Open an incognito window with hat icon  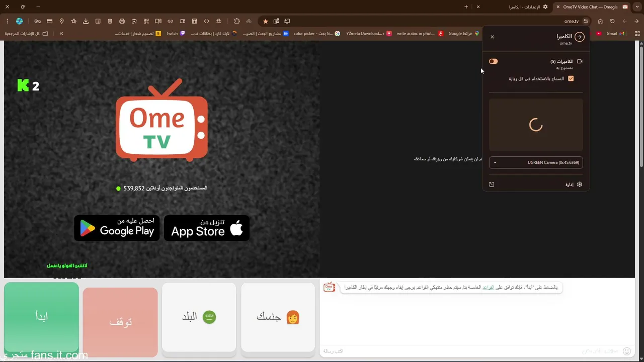tap(218, 21)
